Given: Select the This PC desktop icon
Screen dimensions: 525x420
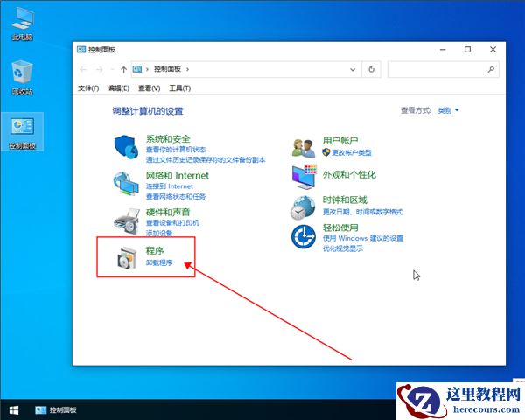Looking at the screenshot, I should point(22,23).
